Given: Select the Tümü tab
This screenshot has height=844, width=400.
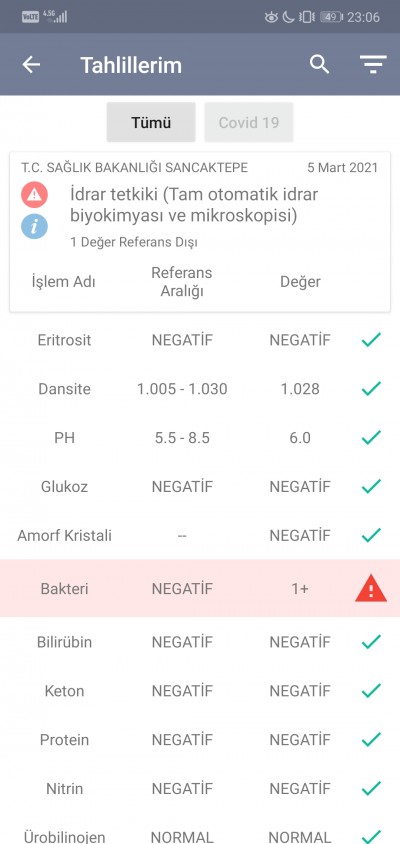Looking at the screenshot, I should tap(151, 122).
